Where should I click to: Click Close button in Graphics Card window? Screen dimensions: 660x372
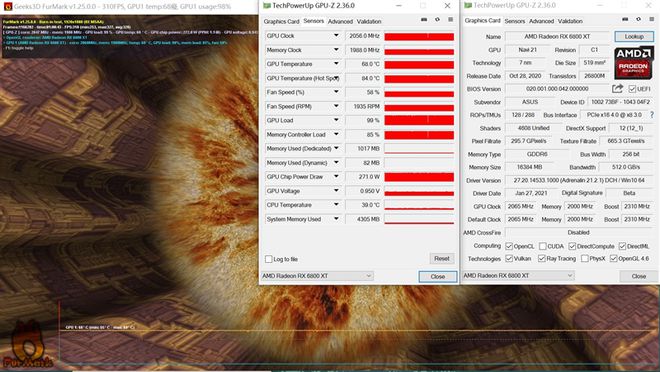[x=639, y=276]
